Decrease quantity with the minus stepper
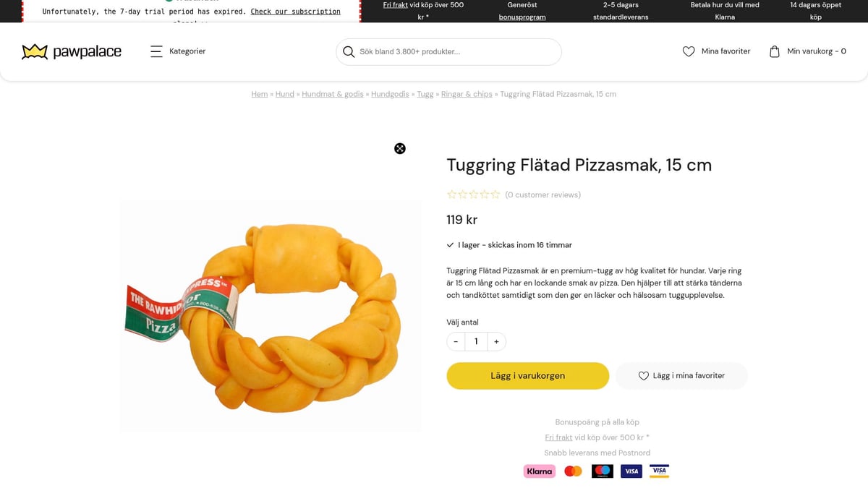The width and height of the screenshot is (868, 488). [x=456, y=341]
